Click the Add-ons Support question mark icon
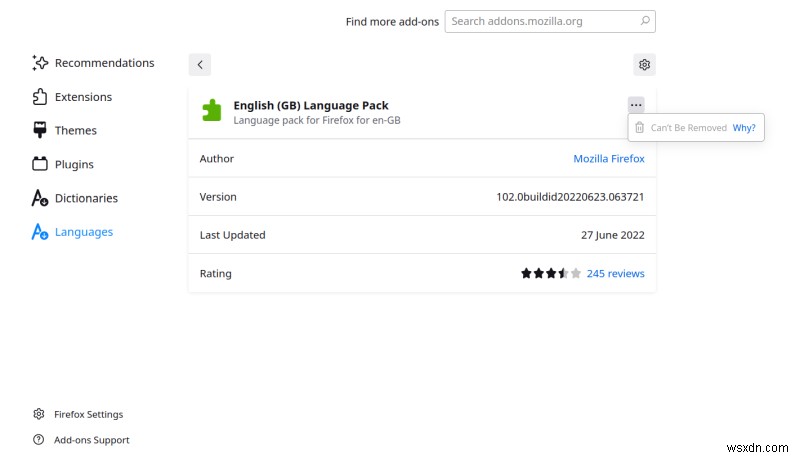This screenshot has height=458, width=800. click(x=38, y=439)
